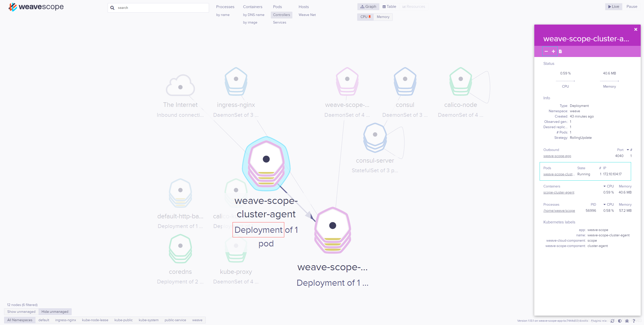The height and width of the screenshot is (325, 644).
Task: Click the refresh topology icon in footer
Action: coord(612,321)
